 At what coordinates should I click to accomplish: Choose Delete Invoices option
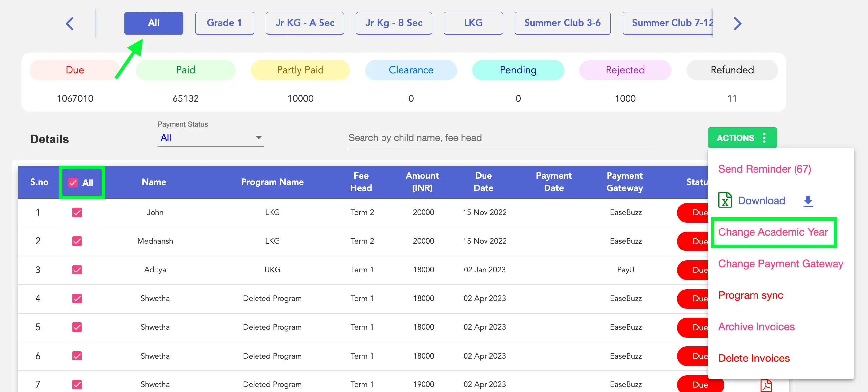pyautogui.click(x=754, y=358)
